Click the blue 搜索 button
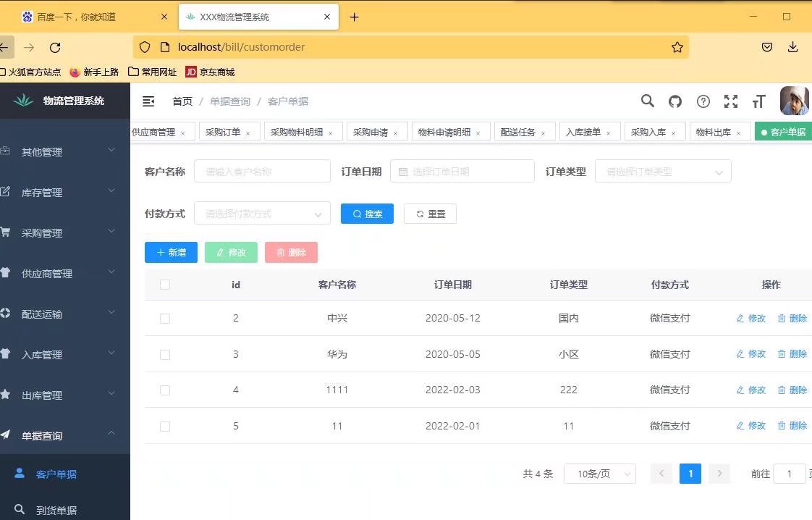This screenshot has width=812, height=520. [x=367, y=214]
